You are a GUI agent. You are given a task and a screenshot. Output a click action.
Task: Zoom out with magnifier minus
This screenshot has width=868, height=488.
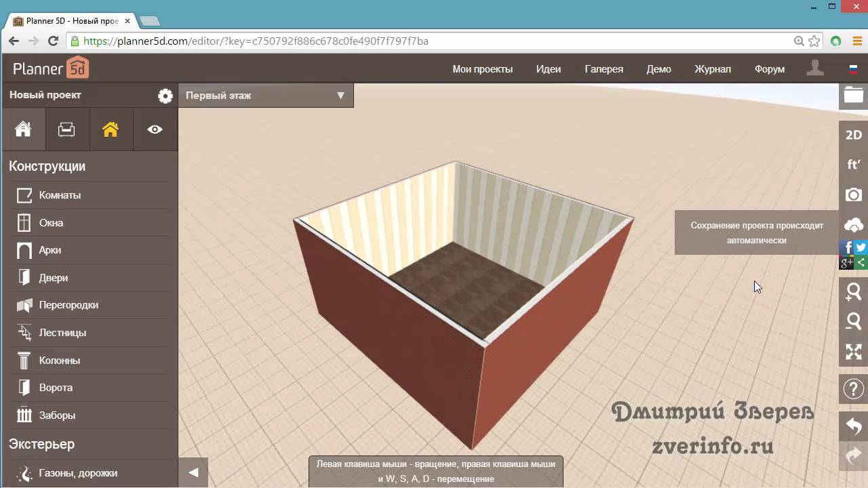click(854, 322)
